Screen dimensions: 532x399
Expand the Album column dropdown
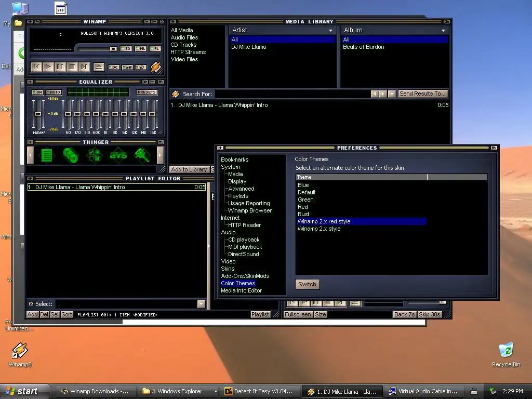tap(443, 30)
